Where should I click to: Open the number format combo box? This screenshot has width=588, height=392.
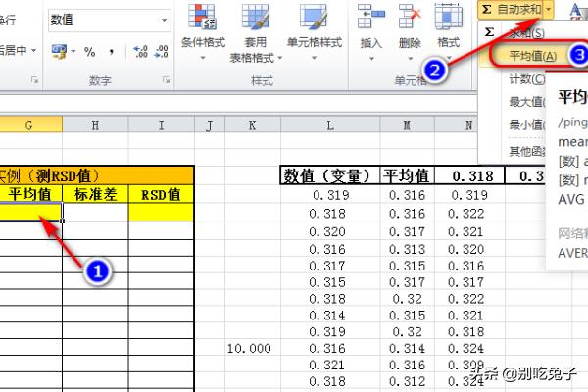pos(109,20)
